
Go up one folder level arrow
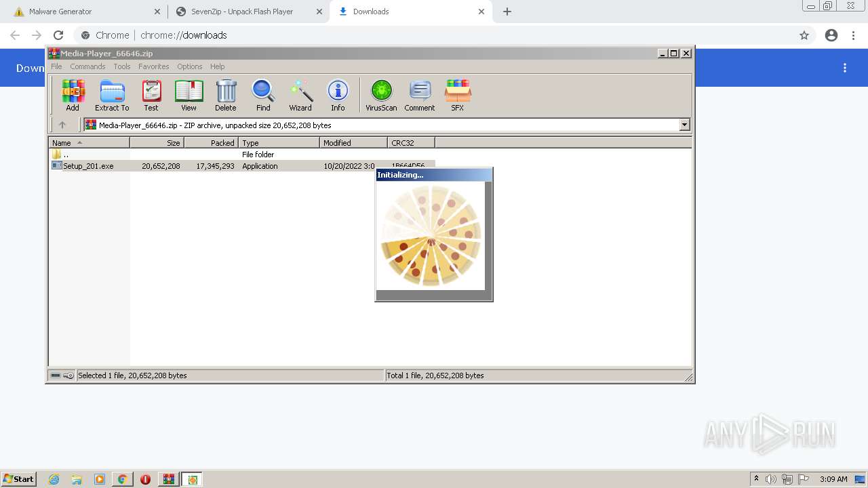[x=62, y=125]
